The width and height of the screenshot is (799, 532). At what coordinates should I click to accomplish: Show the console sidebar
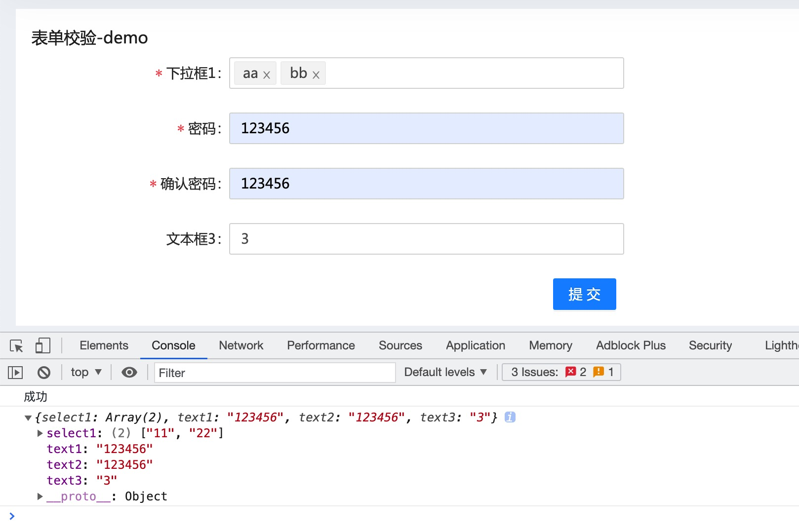[15, 372]
